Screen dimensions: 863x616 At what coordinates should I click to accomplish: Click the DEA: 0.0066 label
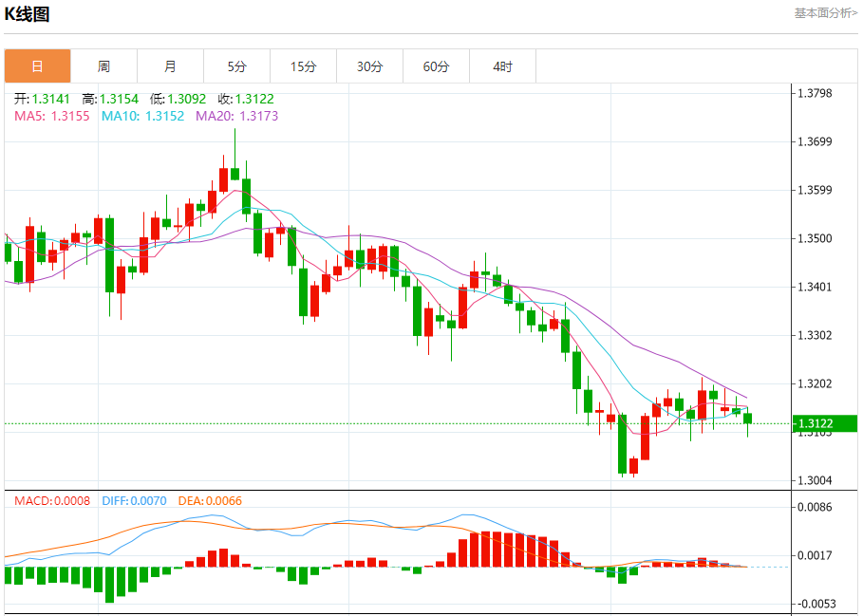[210, 500]
